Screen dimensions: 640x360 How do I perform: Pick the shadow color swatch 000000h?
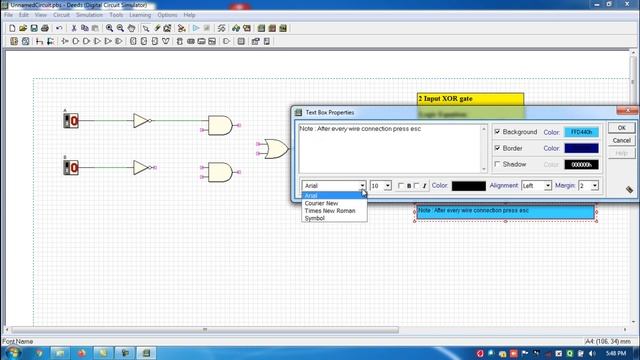pyautogui.click(x=581, y=164)
